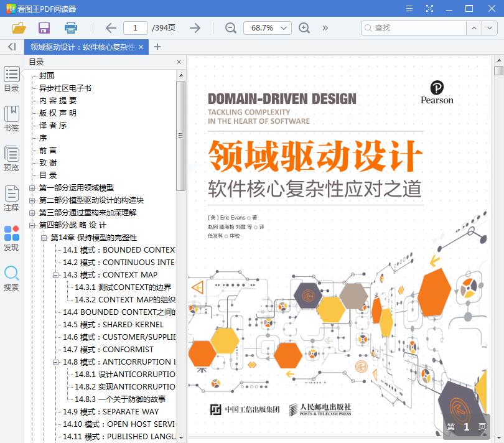Expand 第三部分通过重构来加深理解 node
Viewport: 504px width, 443px height.
click(32, 213)
